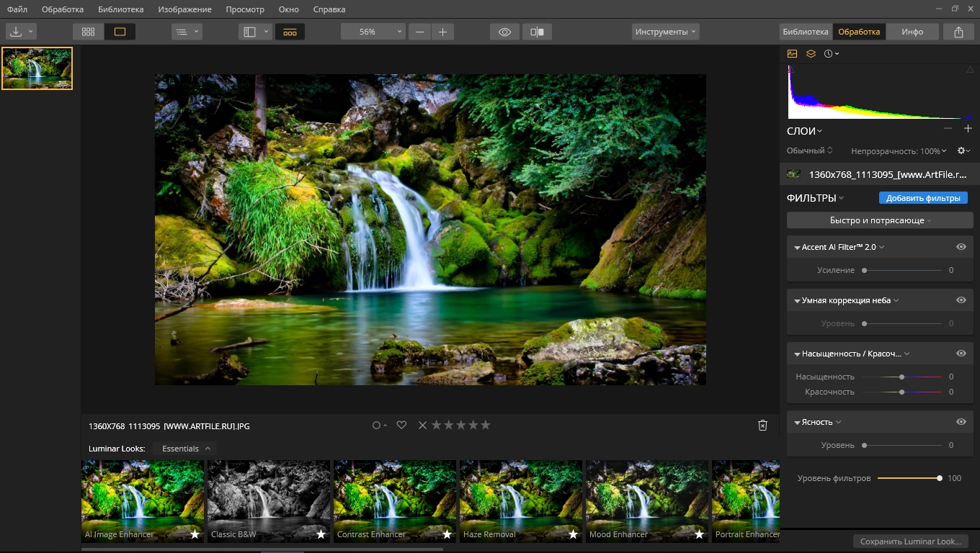Apply the Mood Enhancer look thumbnail
The image size is (980, 553).
(x=647, y=501)
